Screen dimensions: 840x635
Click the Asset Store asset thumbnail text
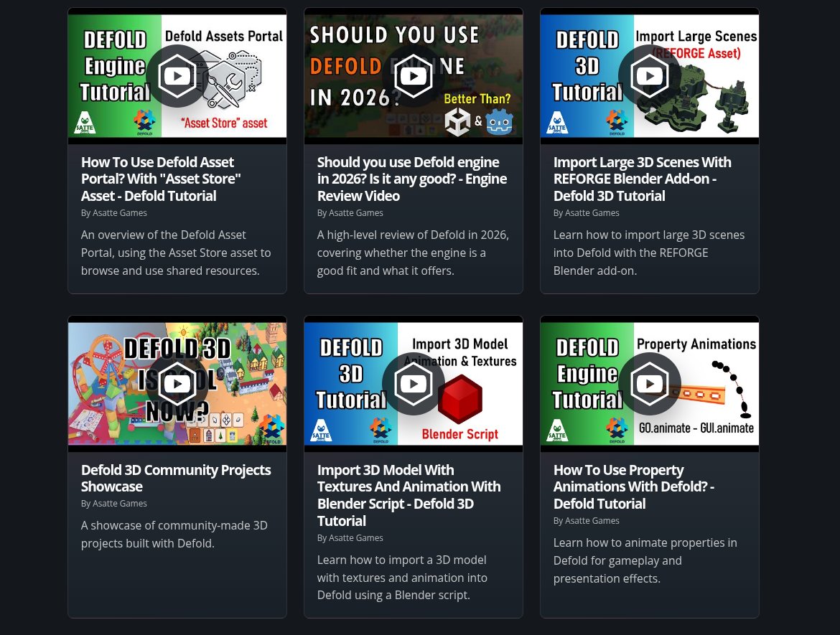[x=225, y=123]
